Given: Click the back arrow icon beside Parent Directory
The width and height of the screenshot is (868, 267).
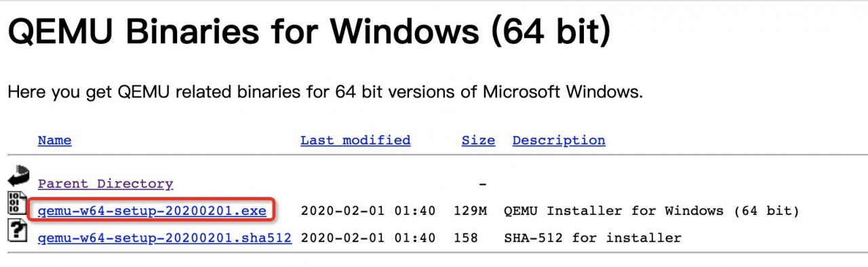Looking at the screenshot, I should tap(18, 178).
